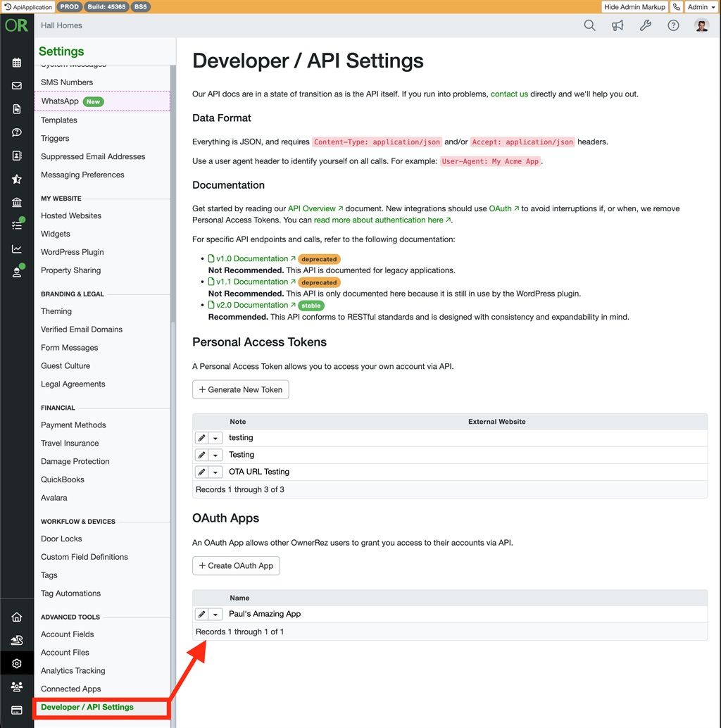Toggle Hide Admin Markup button
The width and height of the screenshot is (721, 728).
click(x=634, y=7)
